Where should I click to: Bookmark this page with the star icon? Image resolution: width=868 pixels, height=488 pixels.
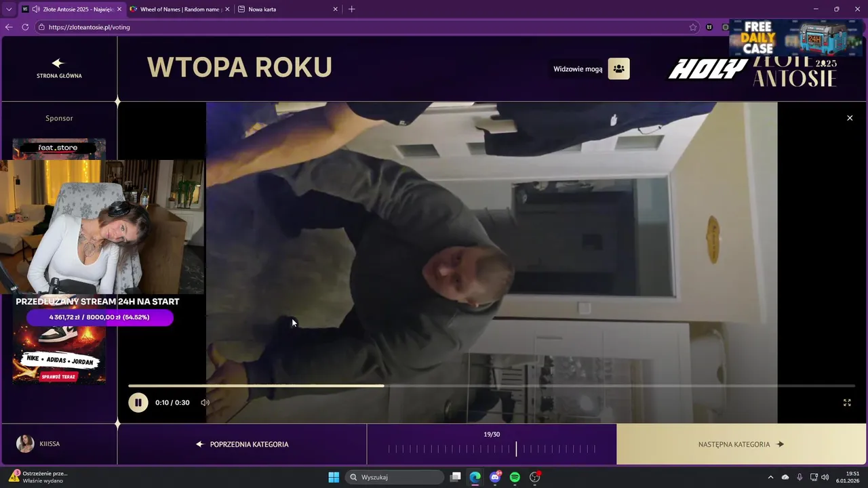point(693,27)
